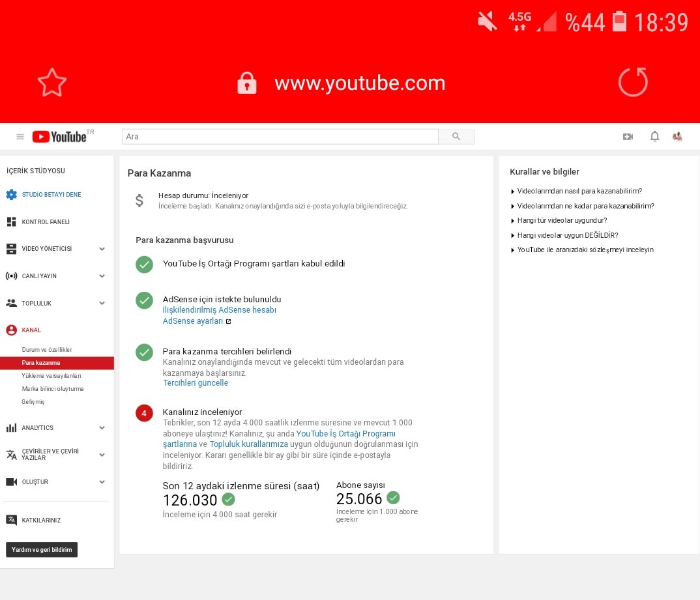The height and width of the screenshot is (600, 700).
Task: Tap the www.youtube.com address bar
Action: [x=360, y=83]
